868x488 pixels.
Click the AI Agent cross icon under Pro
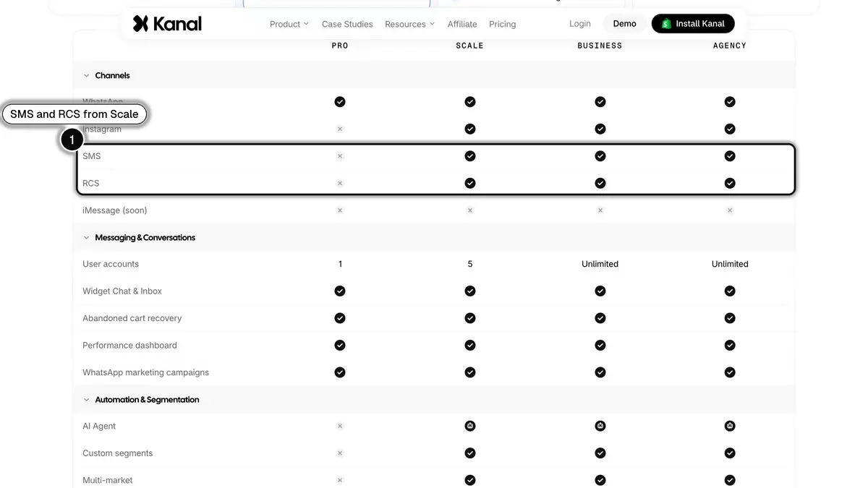click(x=340, y=427)
